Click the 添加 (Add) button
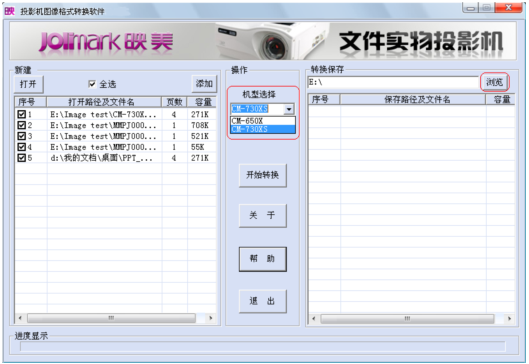The width and height of the screenshot is (529, 364). 204,84
